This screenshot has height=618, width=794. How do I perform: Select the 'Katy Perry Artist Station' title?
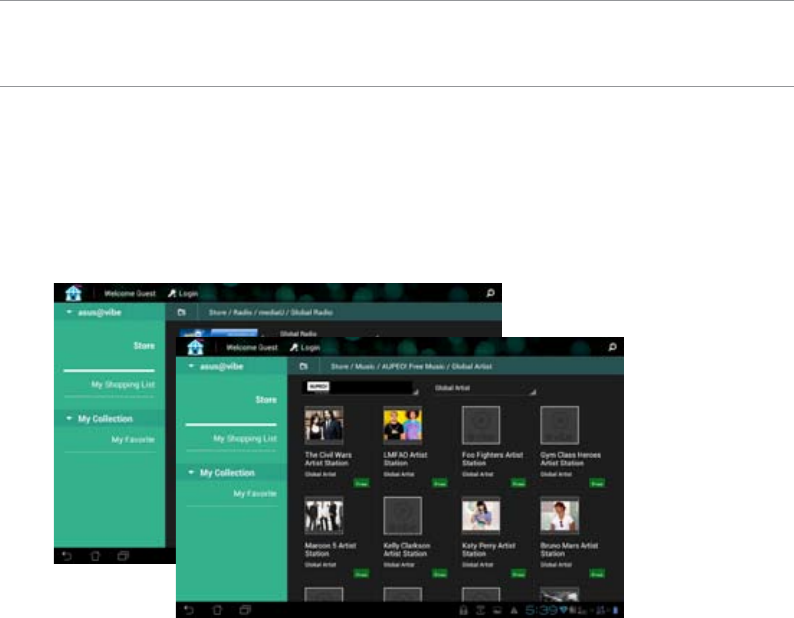tap(488, 550)
